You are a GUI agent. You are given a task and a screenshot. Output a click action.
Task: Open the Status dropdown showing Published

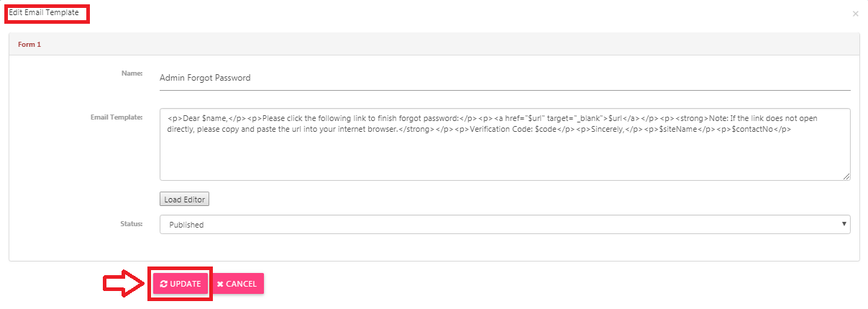[505, 225]
